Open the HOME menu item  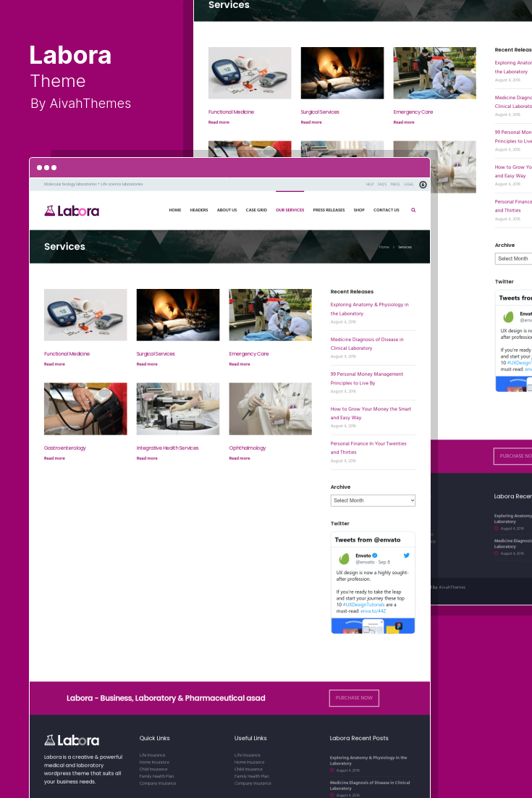pos(175,210)
